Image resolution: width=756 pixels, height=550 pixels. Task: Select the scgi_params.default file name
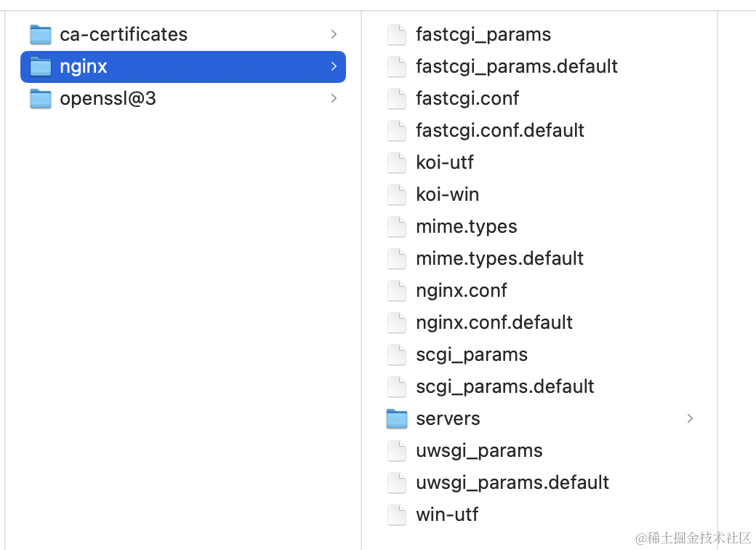click(x=505, y=386)
